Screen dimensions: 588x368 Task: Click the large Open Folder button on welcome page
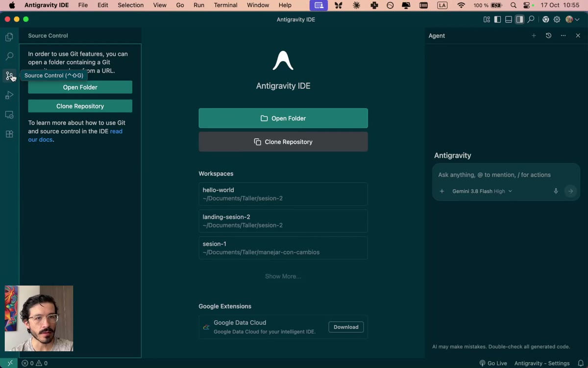(283, 118)
